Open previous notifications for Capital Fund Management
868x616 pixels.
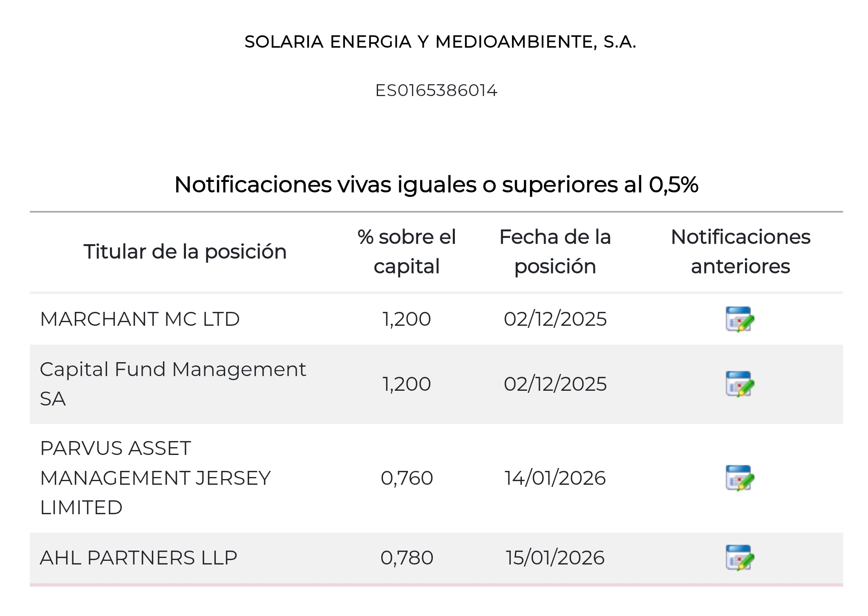(740, 384)
